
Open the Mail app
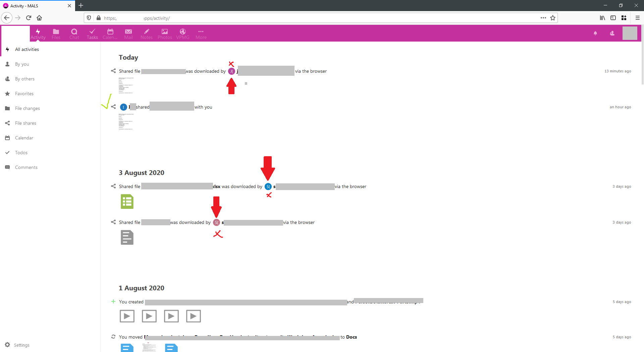pyautogui.click(x=128, y=34)
